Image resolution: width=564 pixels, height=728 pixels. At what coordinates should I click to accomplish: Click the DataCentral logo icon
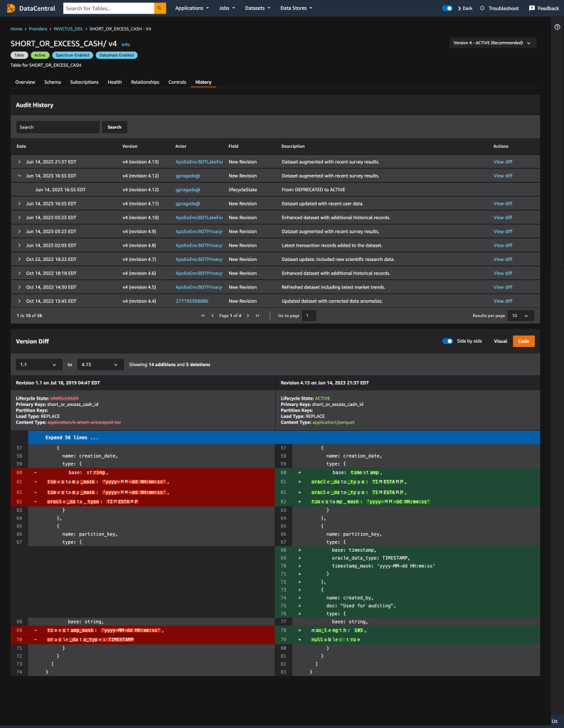pos(11,9)
